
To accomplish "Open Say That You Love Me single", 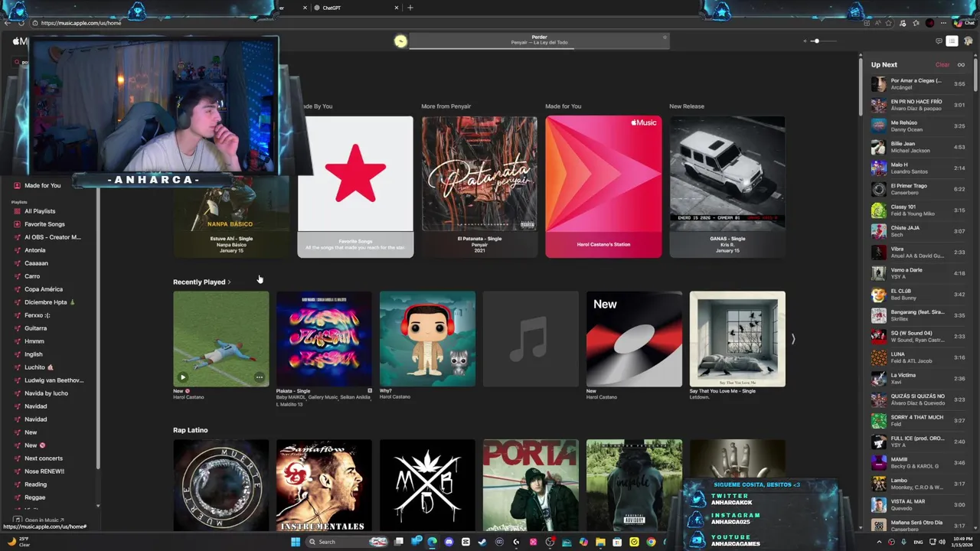I will (x=737, y=339).
